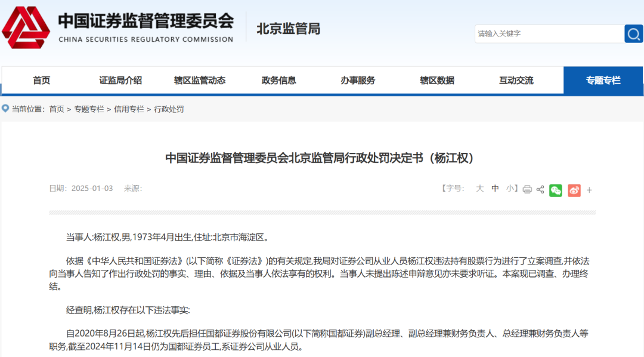Select the 专题专栏 highlighted tab
Image resolution: width=644 pixels, height=357 pixels.
[603, 80]
